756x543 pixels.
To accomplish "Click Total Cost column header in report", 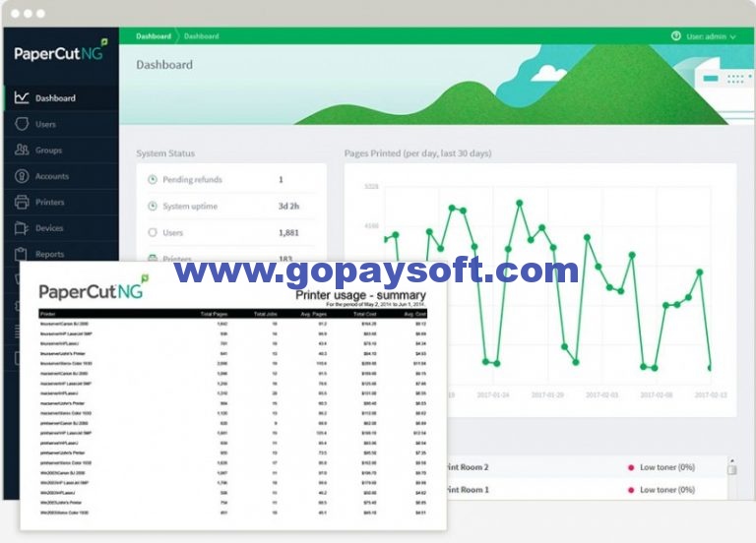I will click(365, 314).
